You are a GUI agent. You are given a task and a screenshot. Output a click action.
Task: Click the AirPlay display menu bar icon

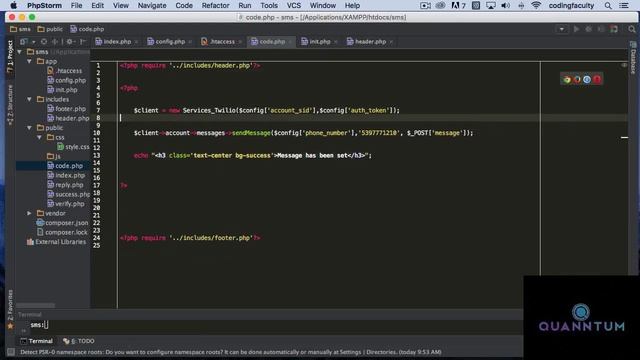[x=491, y=5]
